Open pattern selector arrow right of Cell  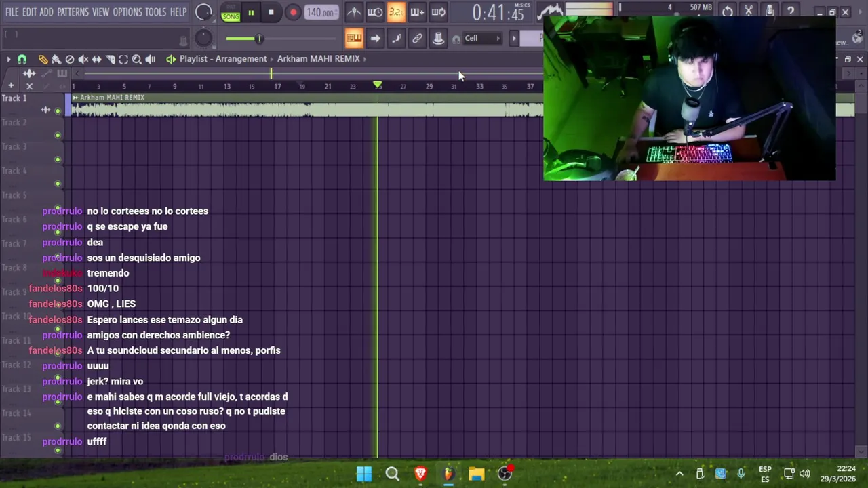(x=514, y=38)
